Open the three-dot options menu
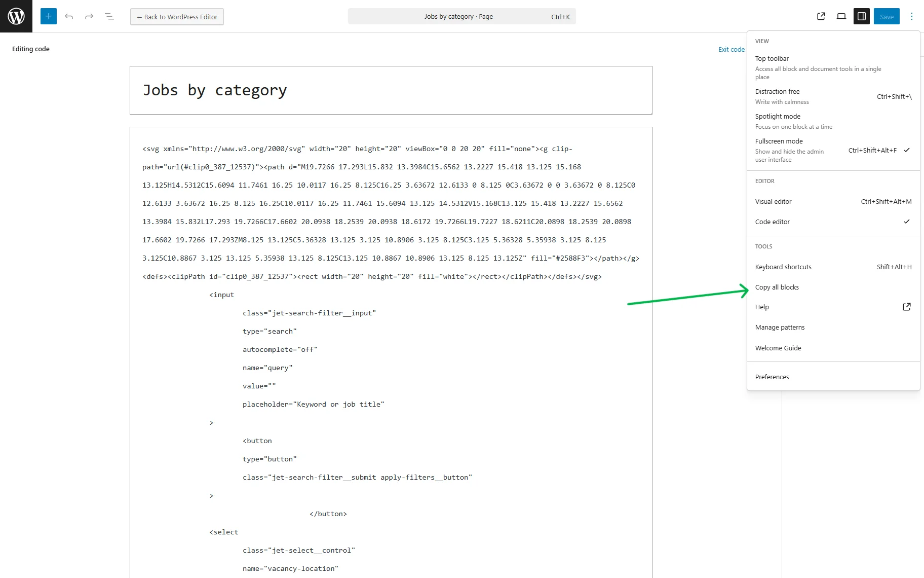 coord(912,16)
